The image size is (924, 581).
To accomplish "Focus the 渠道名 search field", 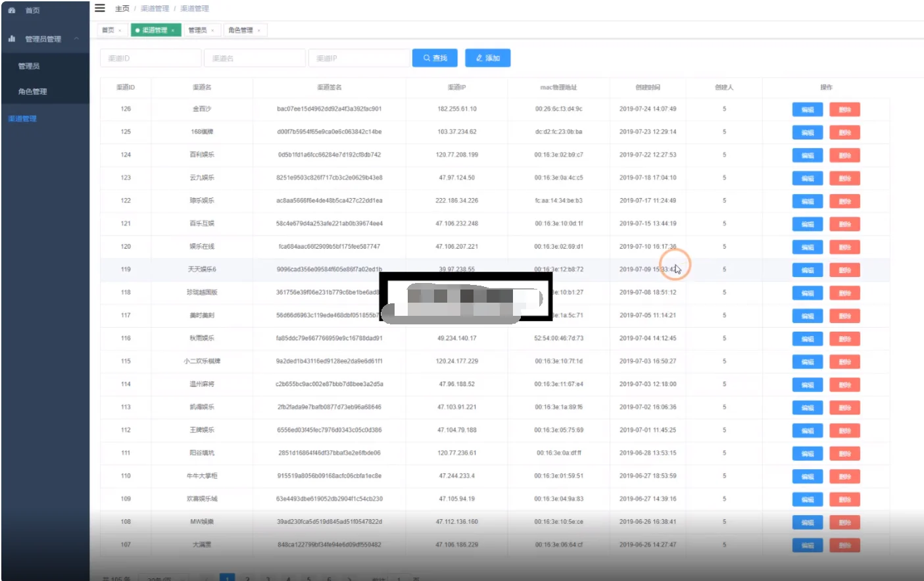I will [254, 58].
